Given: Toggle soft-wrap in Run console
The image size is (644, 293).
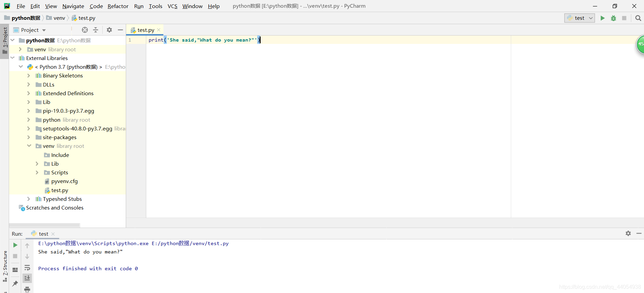Looking at the screenshot, I should coord(27,268).
